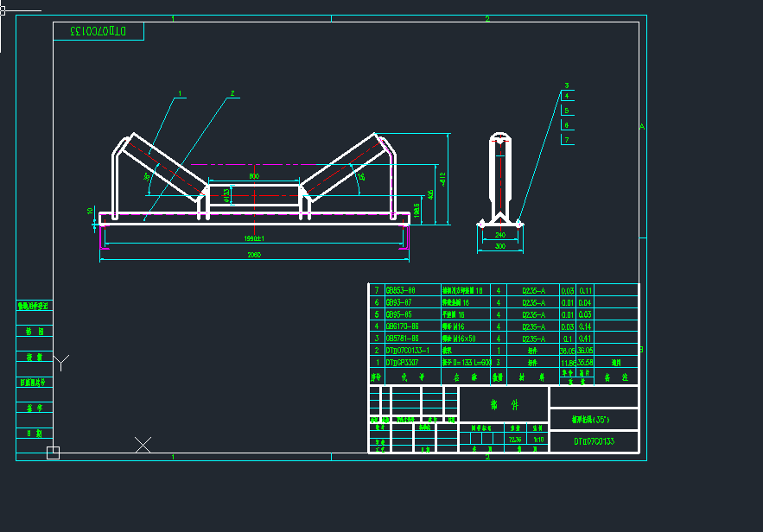Select the mirrored DTII07C0133 label at top-left
This screenshot has width=763, height=532.
(x=98, y=31)
